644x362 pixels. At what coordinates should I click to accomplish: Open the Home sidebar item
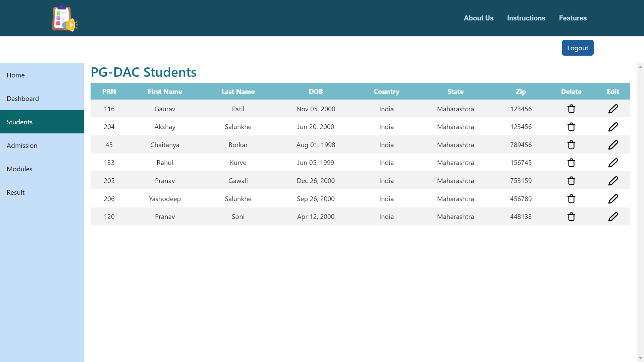[x=42, y=75]
